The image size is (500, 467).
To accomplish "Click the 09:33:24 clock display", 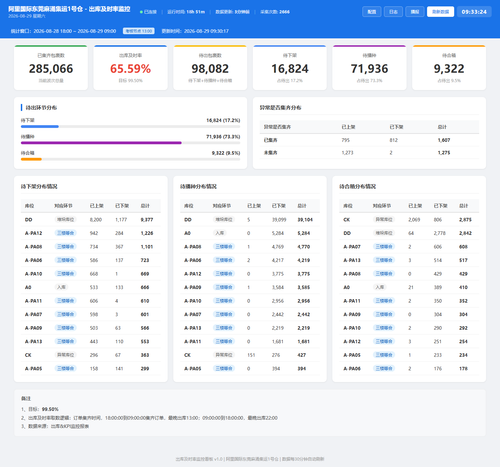I will pyautogui.click(x=474, y=12).
